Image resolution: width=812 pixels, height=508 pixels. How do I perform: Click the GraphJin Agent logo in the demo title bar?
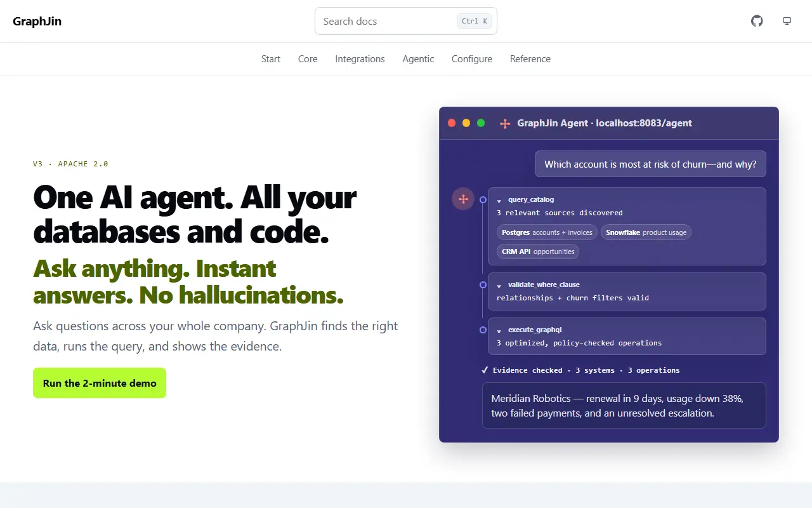point(505,123)
